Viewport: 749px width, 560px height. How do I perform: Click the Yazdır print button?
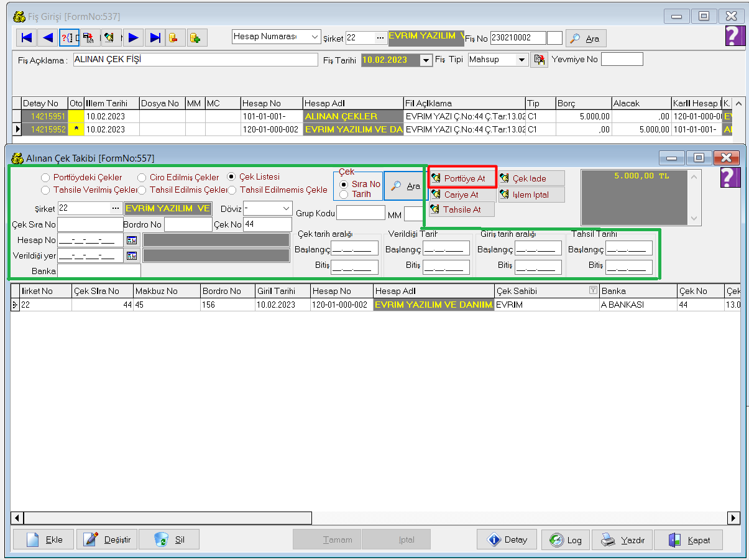pos(622,539)
